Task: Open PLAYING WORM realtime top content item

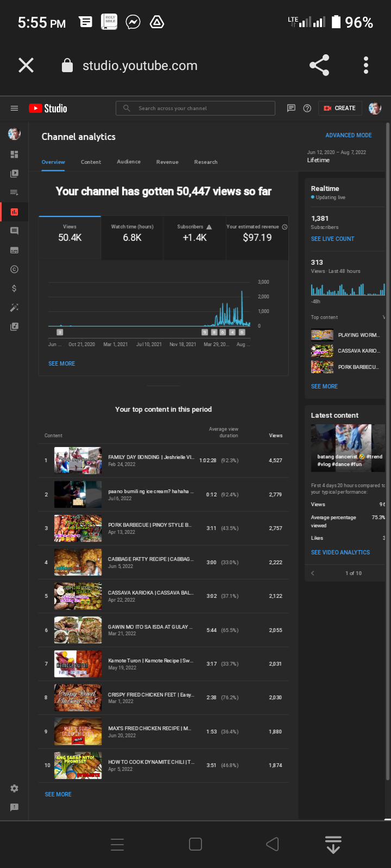Action: point(345,335)
